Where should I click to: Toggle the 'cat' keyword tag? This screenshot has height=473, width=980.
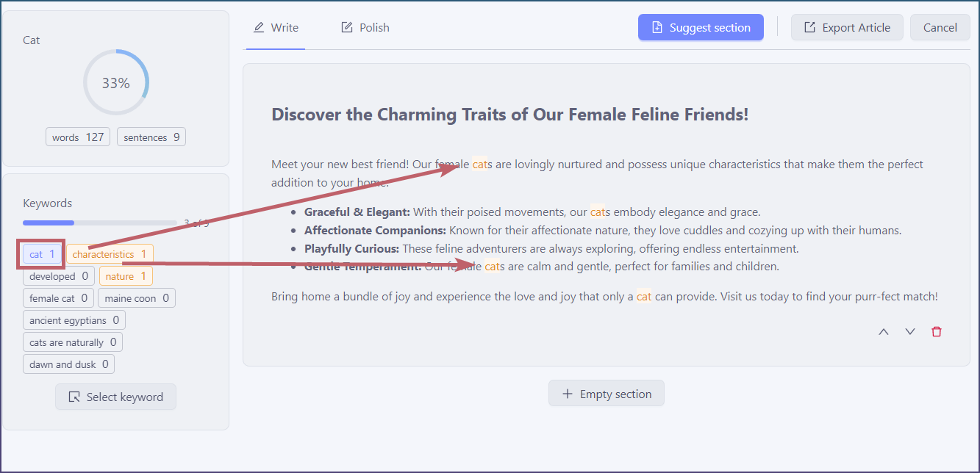42,254
